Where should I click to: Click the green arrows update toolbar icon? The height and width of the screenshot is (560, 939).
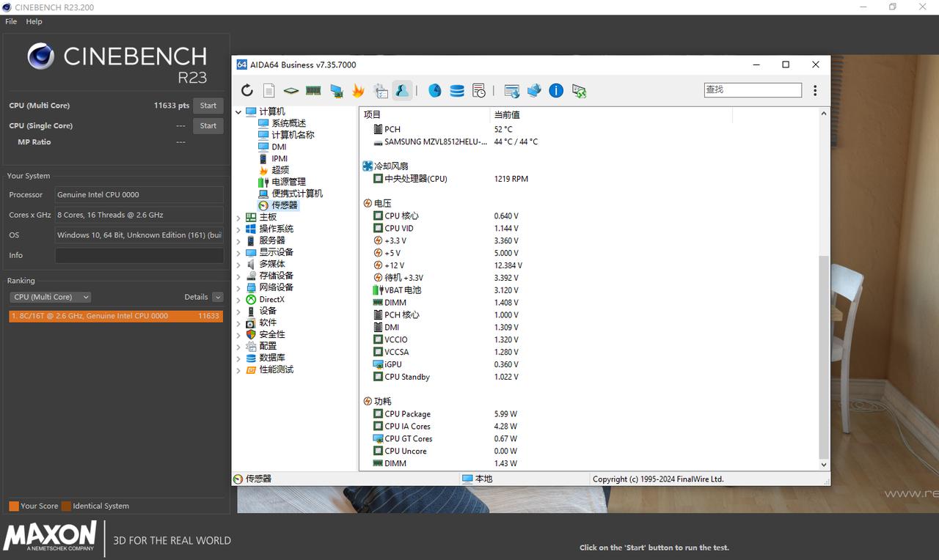point(579,90)
